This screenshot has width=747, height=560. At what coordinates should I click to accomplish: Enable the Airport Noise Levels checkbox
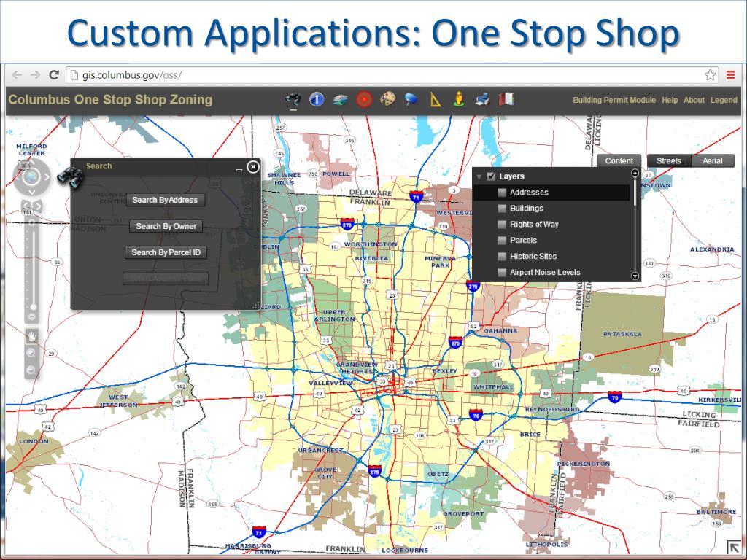(502, 273)
